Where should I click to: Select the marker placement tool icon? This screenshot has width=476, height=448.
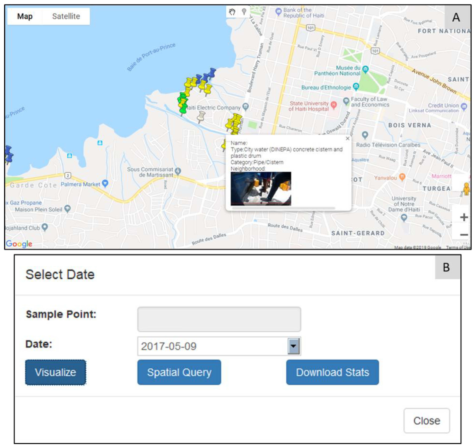pyautogui.click(x=244, y=11)
